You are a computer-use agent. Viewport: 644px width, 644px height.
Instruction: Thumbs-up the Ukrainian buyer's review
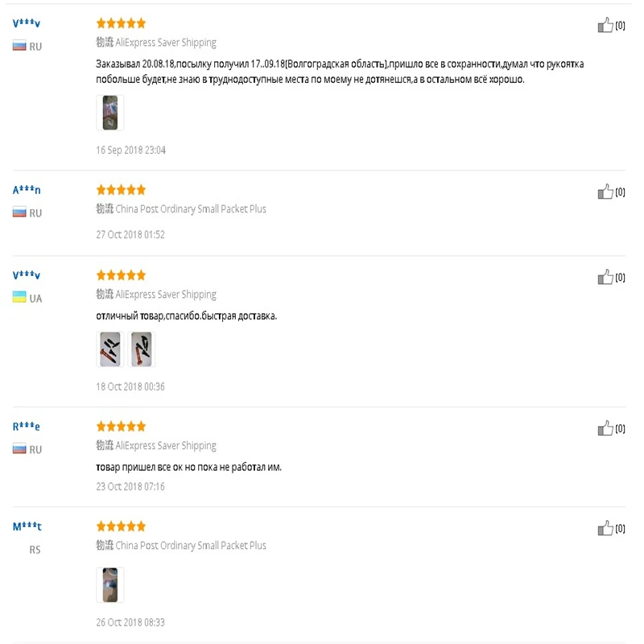click(605, 278)
